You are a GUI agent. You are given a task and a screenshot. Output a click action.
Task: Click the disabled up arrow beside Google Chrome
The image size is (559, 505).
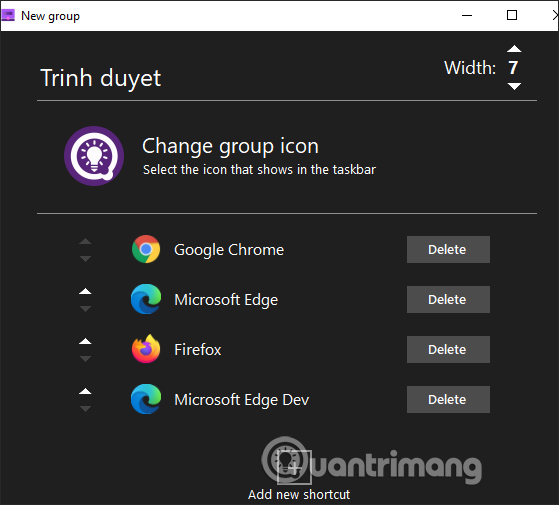(x=85, y=241)
